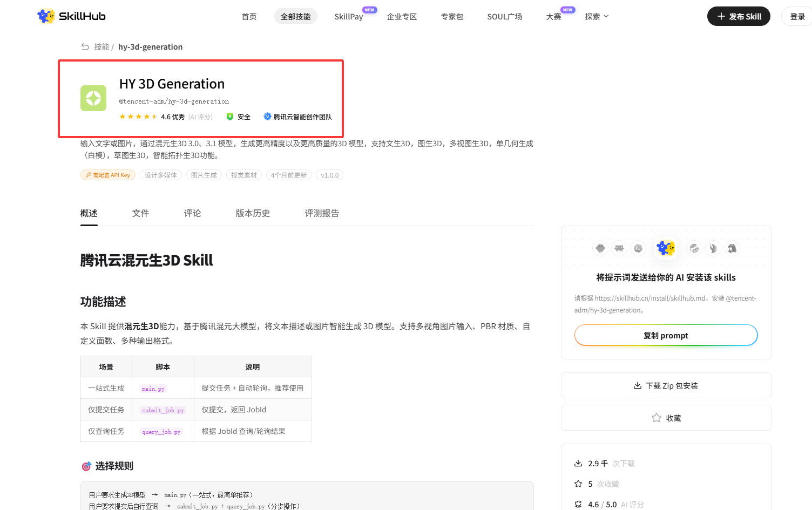The image size is (812, 510).
Task: Click the 需配置 API Key tag
Action: 108,175
